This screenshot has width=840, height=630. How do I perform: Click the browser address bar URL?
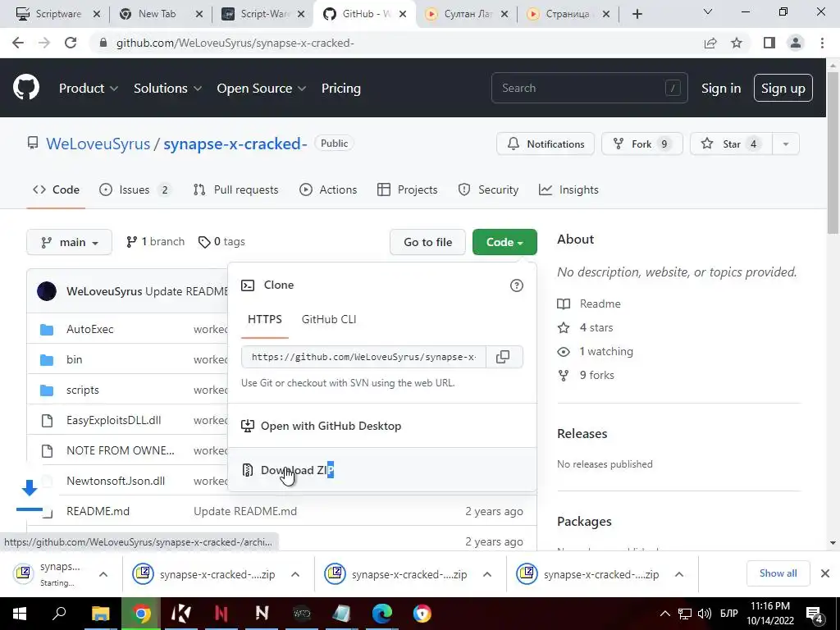235,43
